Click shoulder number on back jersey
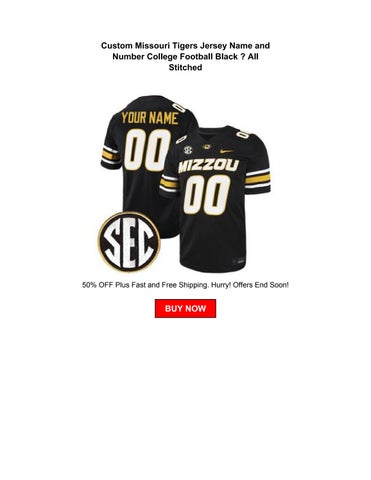 click(x=179, y=108)
